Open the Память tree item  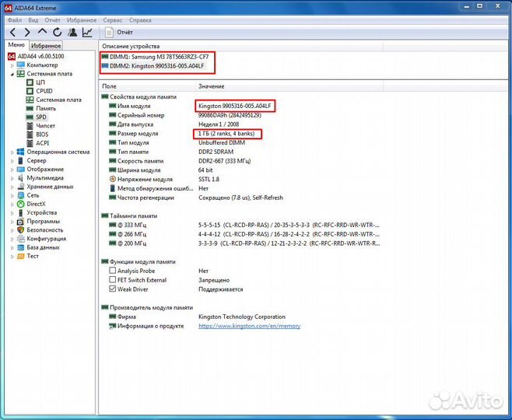click(x=40, y=108)
